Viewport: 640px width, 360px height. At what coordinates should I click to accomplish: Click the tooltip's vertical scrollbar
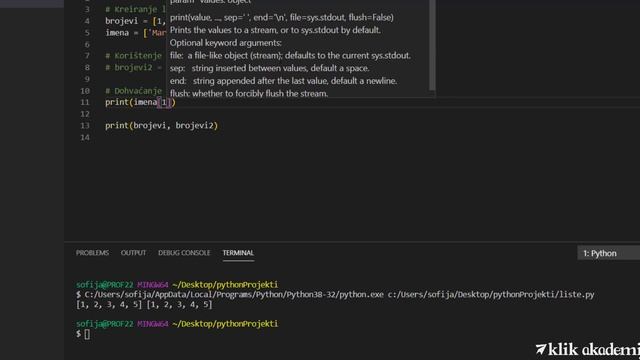pyautogui.click(x=432, y=45)
